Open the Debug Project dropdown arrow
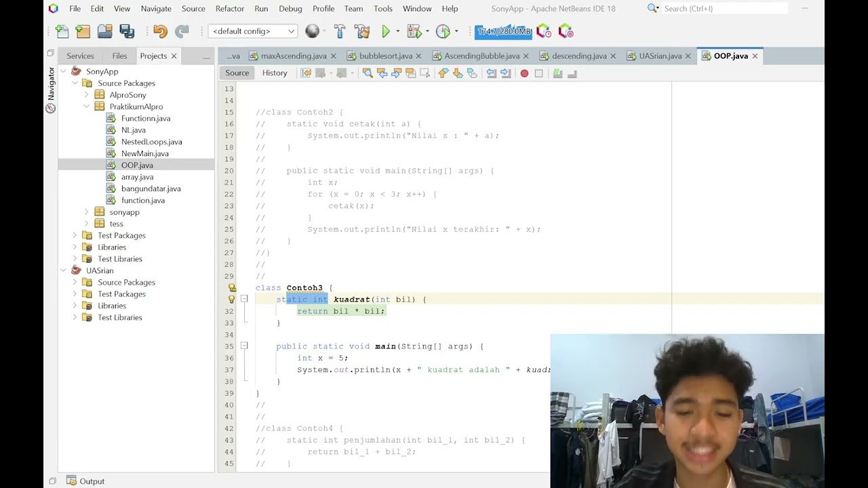The width and height of the screenshot is (868, 488). pyautogui.click(x=427, y=31)
